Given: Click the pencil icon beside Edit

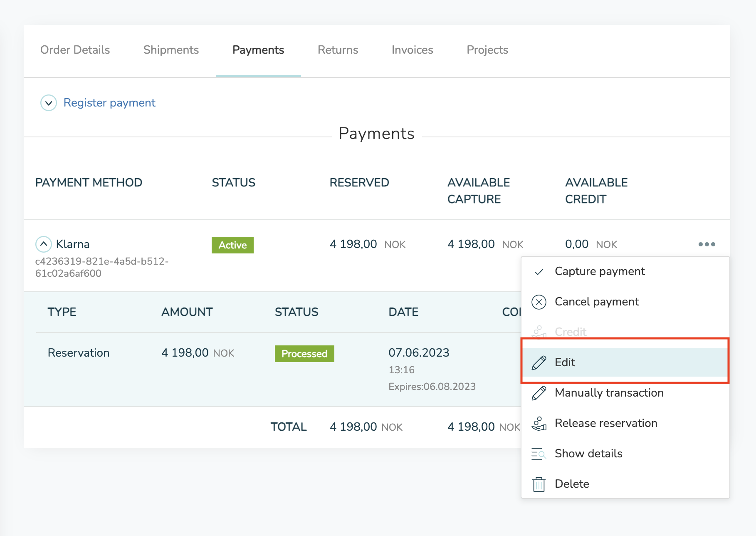Looking at the screenshot, I should coord(539,362).
